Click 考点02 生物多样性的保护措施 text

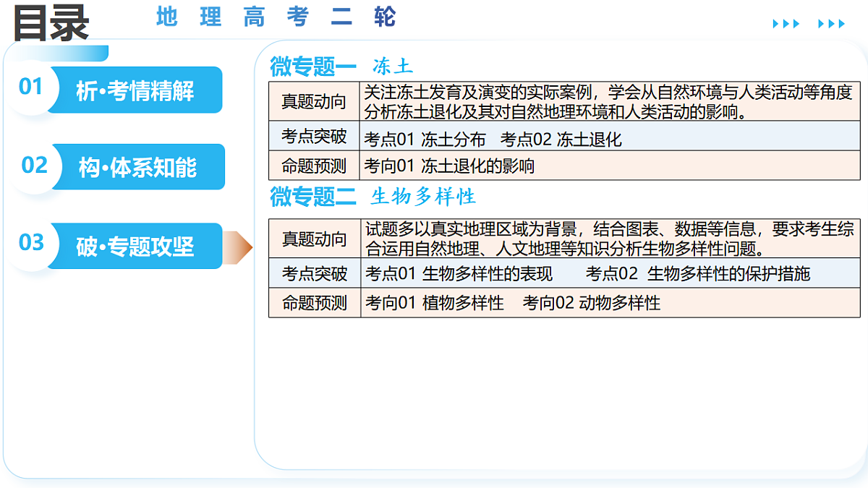[x=698, y=274]
